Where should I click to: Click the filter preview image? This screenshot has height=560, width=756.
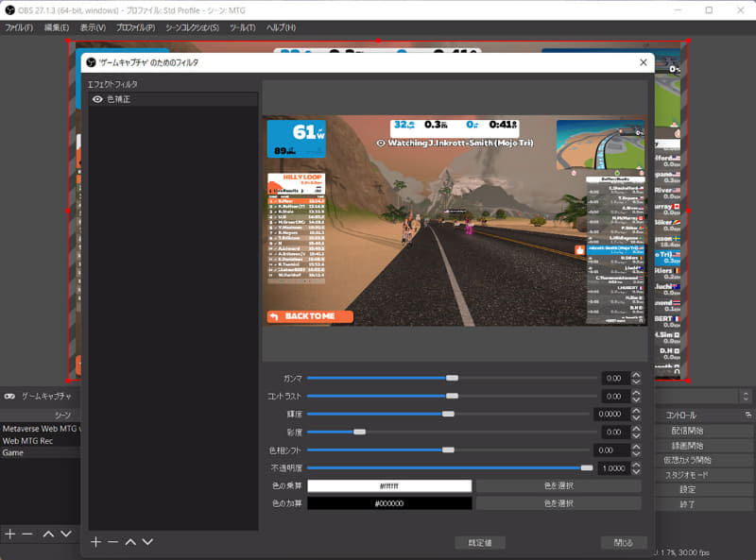pyautogui.click(x=455, y=221)
